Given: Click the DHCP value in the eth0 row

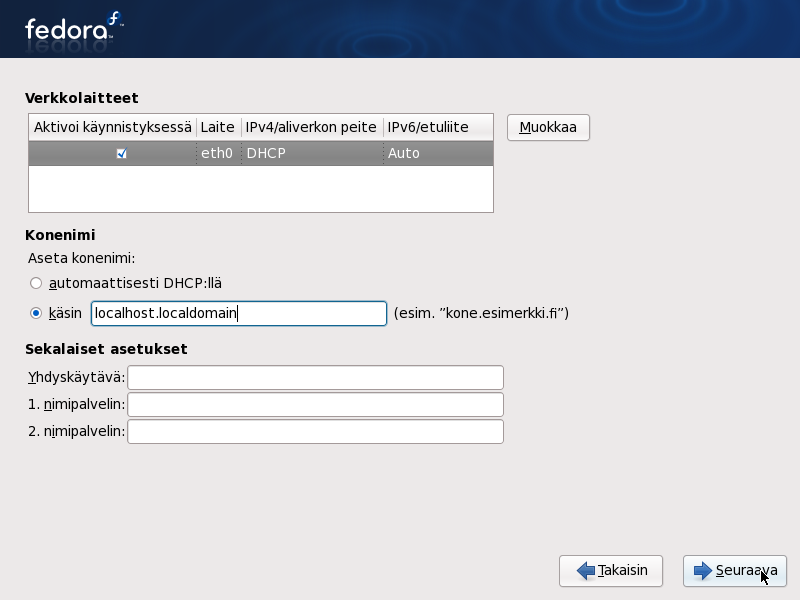Looking at the screenshot, I should click(266, 154).
